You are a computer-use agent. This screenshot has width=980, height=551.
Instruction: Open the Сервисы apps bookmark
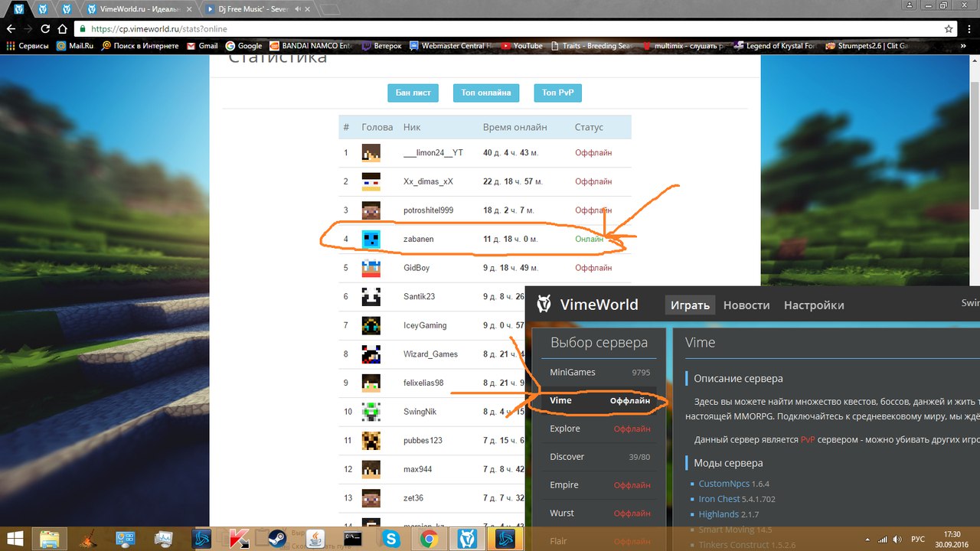[x=27, y=46]
